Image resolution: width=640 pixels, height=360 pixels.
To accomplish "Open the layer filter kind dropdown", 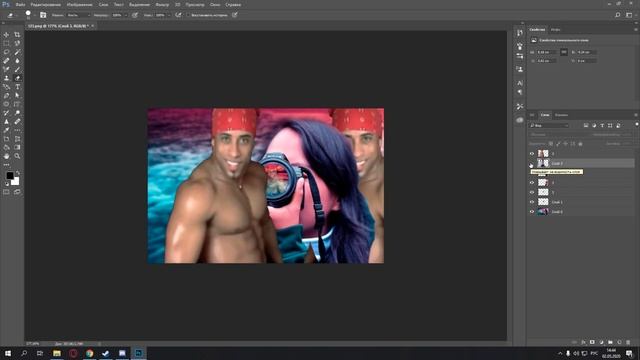I will pyautogui.click(x=549, y=126).
